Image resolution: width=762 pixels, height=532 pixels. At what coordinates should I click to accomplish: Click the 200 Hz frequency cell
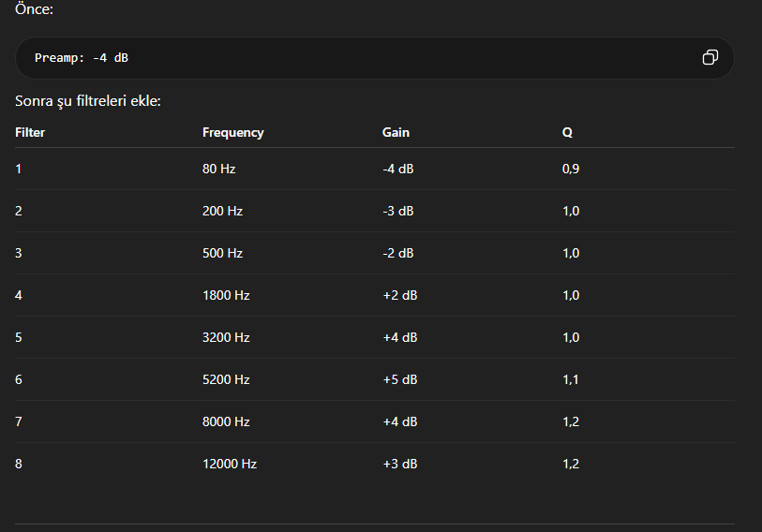click(222, 211)
